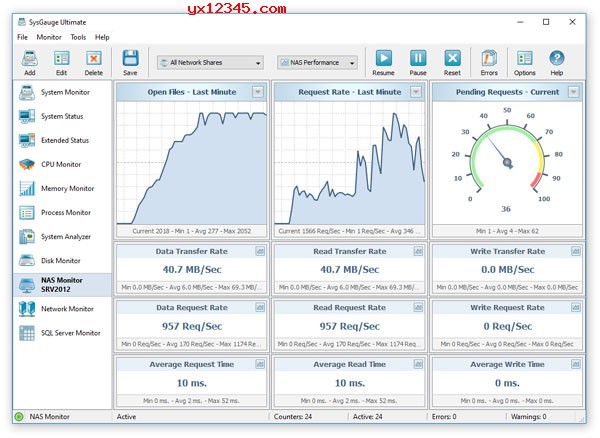
Task: Expand Pending Requests gauge options arrow
Action: (574, 92)
